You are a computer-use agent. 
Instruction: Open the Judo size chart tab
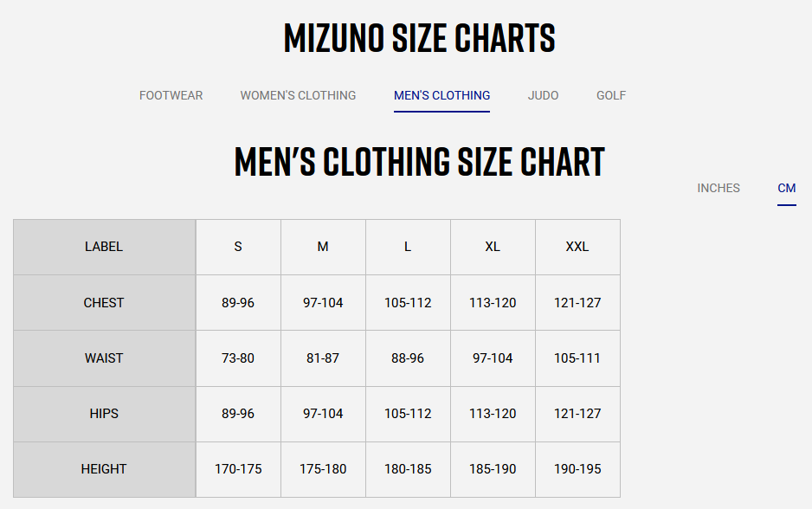tap(543, 95)
